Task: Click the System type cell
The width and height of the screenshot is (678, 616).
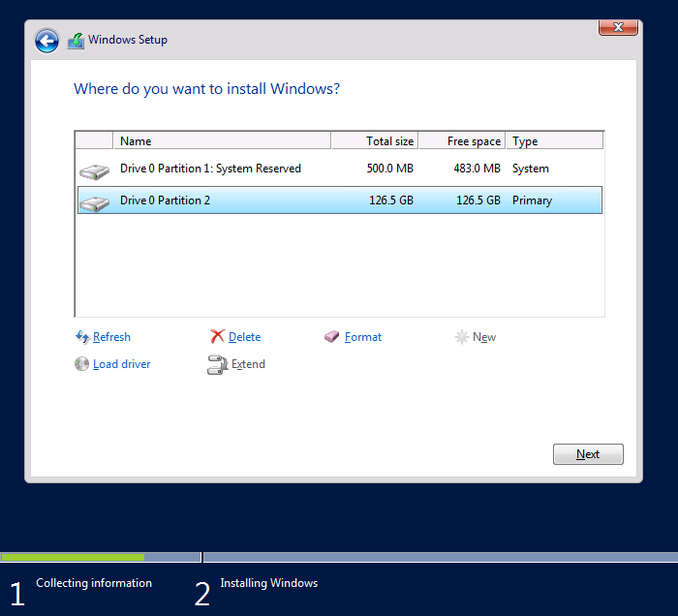Action: (530, 169)
